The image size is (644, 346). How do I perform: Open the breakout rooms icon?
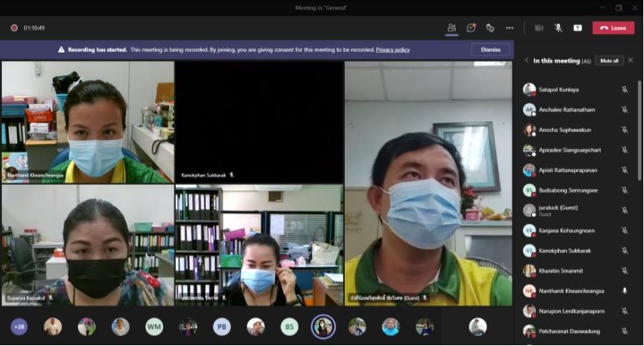[x=490, y=28]
